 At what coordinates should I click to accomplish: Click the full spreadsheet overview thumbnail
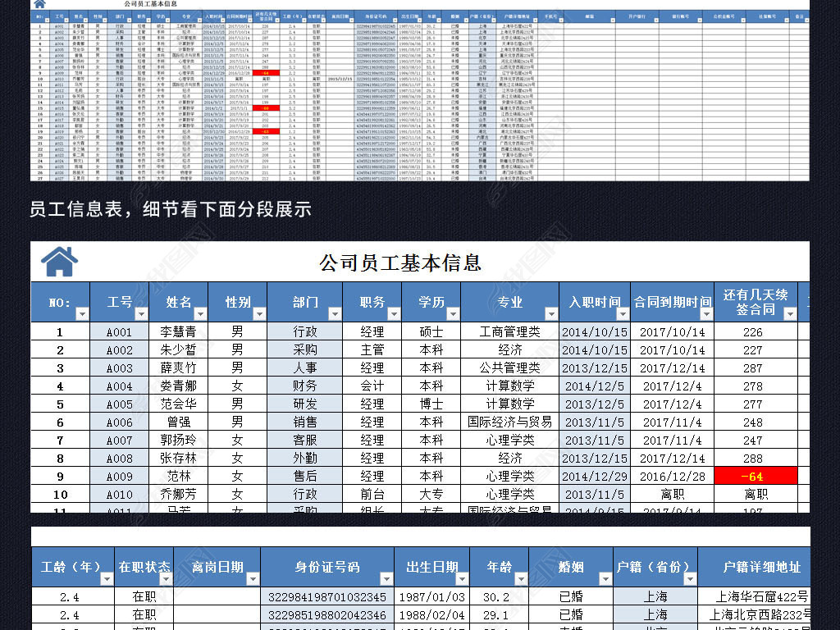coord(420,90)
